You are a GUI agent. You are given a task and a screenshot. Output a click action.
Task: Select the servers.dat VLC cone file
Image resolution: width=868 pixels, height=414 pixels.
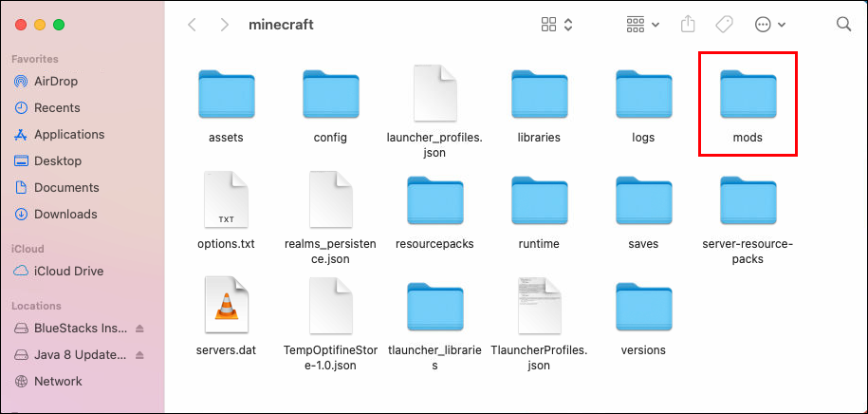226,306
